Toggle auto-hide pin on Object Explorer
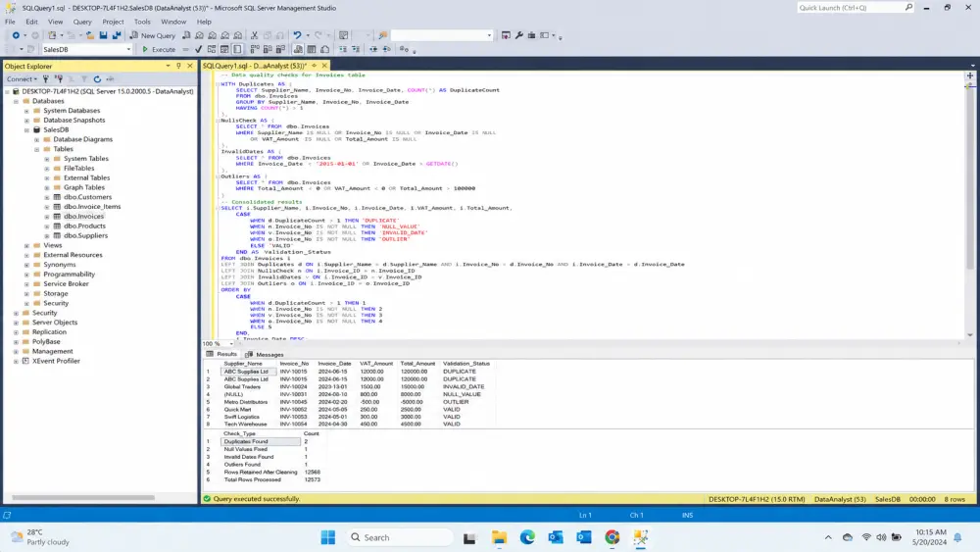The image size is (980, 552). click(x=178, y=66)
